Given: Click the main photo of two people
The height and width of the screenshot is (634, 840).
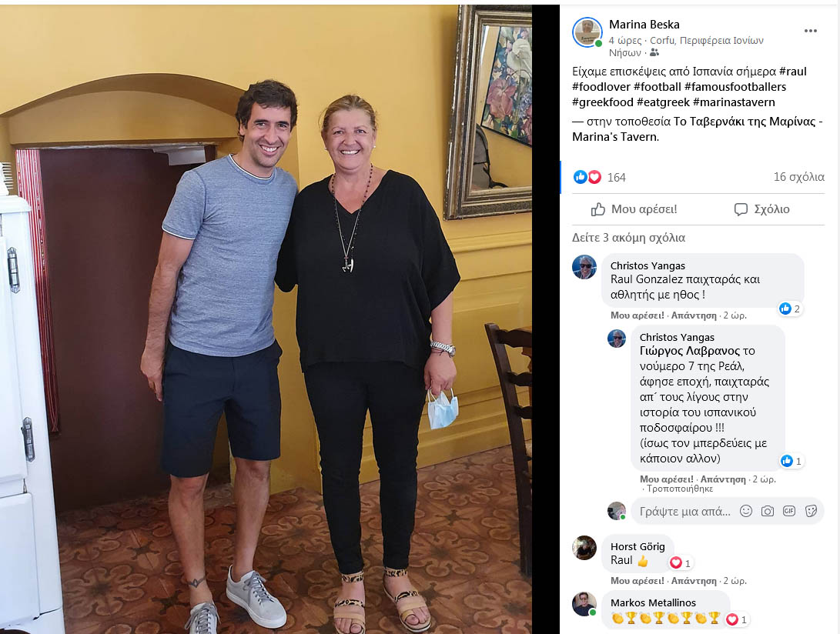Looking at the screenshot, I should 266,319.
